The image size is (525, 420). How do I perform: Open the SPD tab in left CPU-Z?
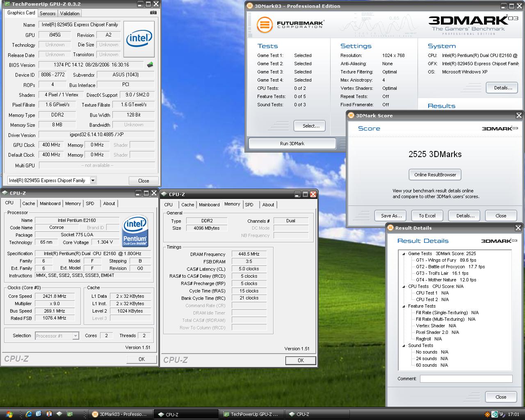pos(90,203)
